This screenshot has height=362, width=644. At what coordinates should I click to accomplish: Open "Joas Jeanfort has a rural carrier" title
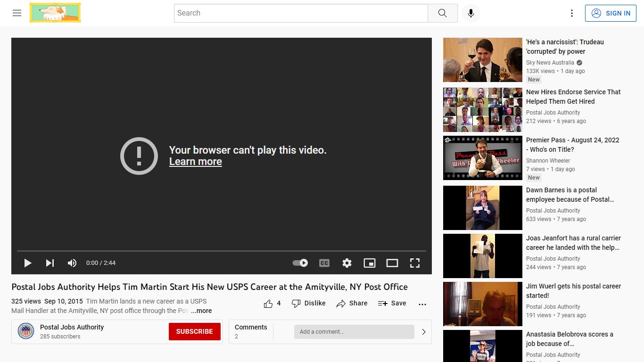(x=573, y=243)
